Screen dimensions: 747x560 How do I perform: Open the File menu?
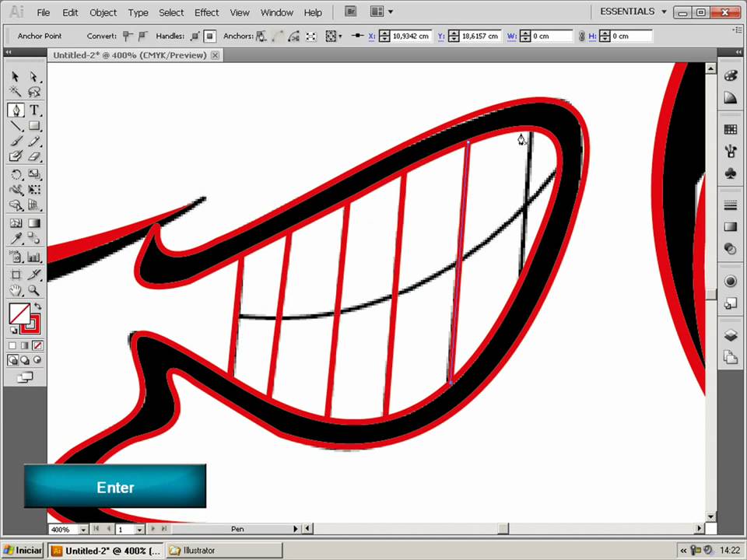tap(44, 12)
